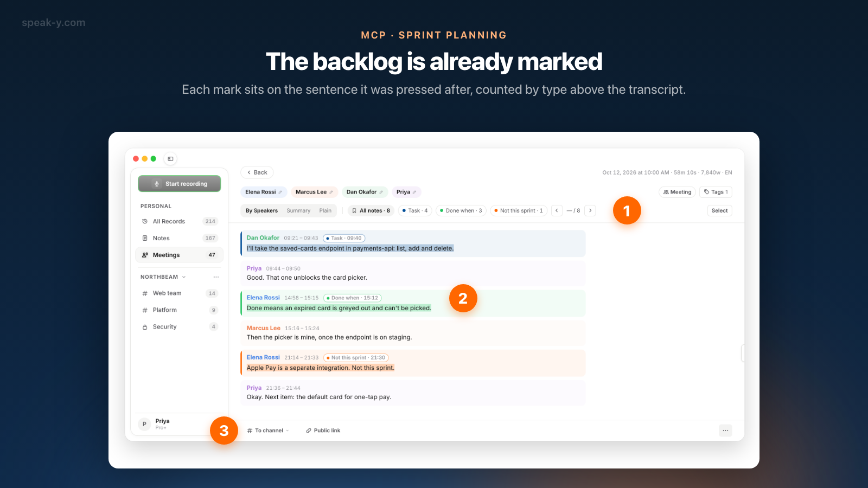
Task: Switch to the Summary tab
Action: [x=298, y=211]
